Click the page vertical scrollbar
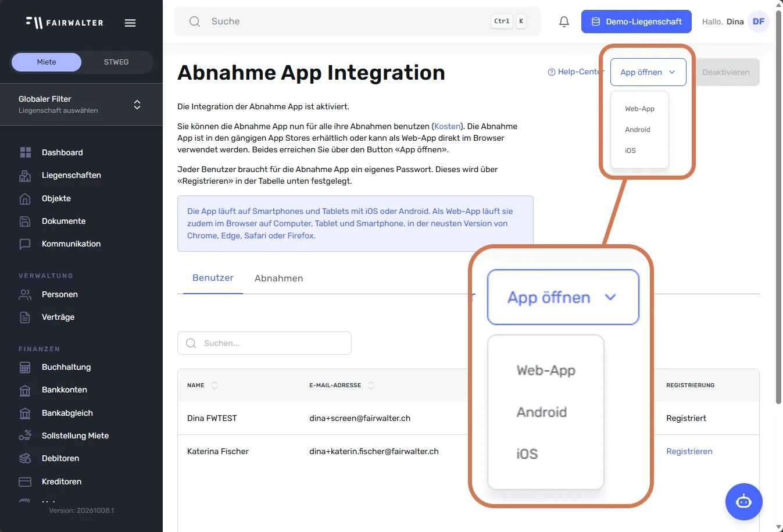Viewport: 783px width, 532px height. [x=779, y=207]
